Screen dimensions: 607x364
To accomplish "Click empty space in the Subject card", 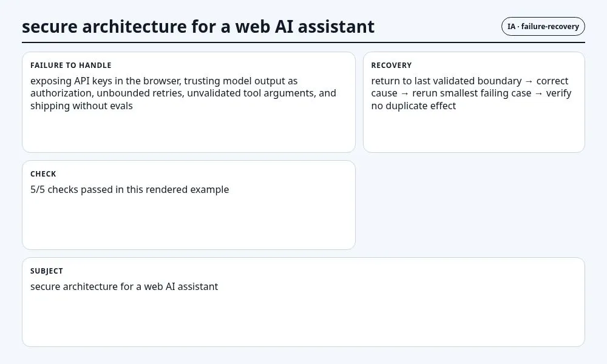I will click(x=303, y=319).
